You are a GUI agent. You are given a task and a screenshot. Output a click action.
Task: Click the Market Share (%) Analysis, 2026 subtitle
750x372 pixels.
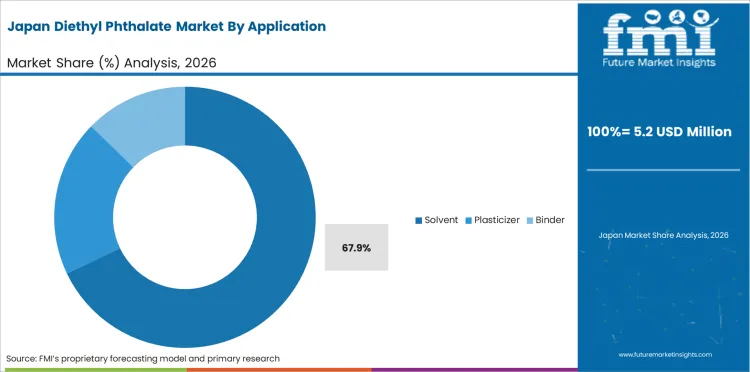pos(111,63)
